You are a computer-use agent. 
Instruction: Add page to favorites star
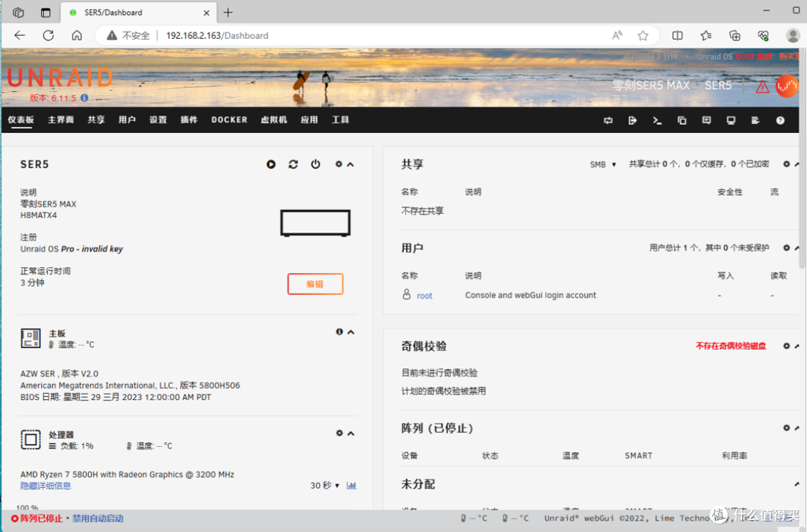pos(643,36)
